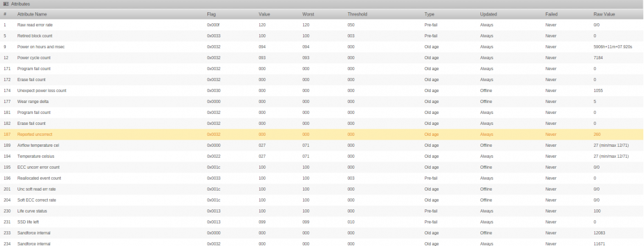Click flag '0x0030' for unexpect power loss
Viewport: 644px width, 246px height.
click(214, 91)
